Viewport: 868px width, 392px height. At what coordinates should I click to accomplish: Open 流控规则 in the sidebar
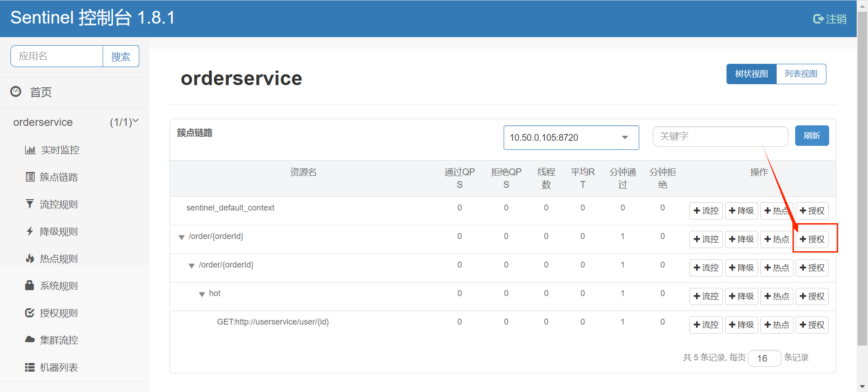pos(59,204)
